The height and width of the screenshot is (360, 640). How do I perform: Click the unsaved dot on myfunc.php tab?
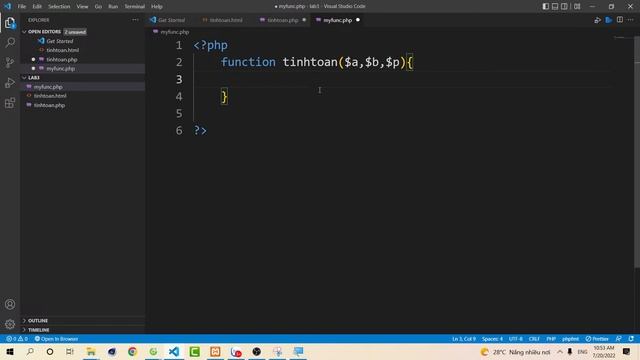358,20
